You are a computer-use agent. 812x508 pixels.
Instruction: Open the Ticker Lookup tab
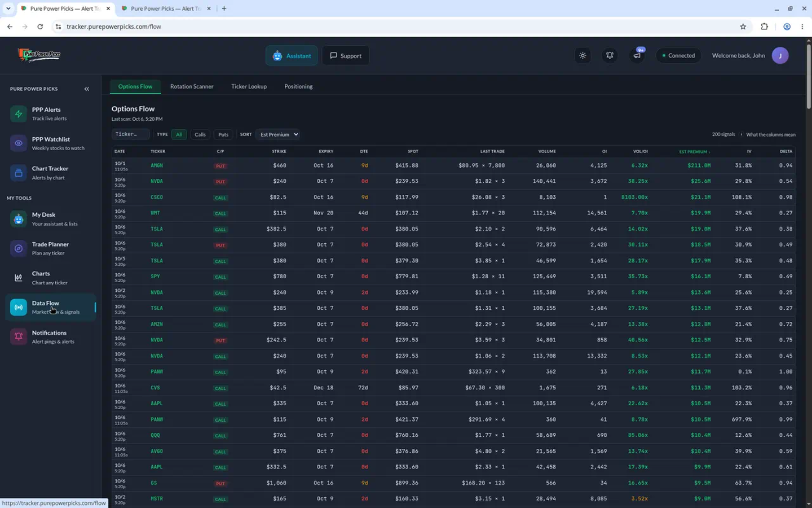pos(249,86)
